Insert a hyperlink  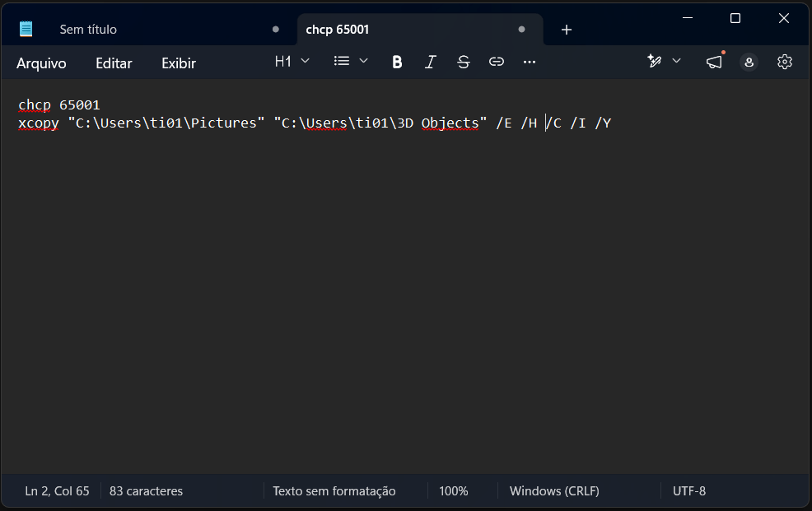[496, 62]
